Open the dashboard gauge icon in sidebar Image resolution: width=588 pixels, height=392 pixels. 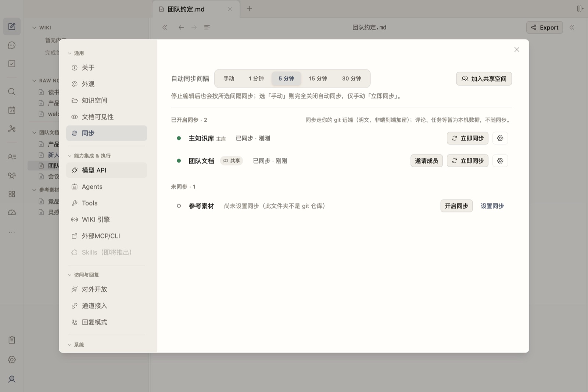pyautogui.click(x=12, y=213)
